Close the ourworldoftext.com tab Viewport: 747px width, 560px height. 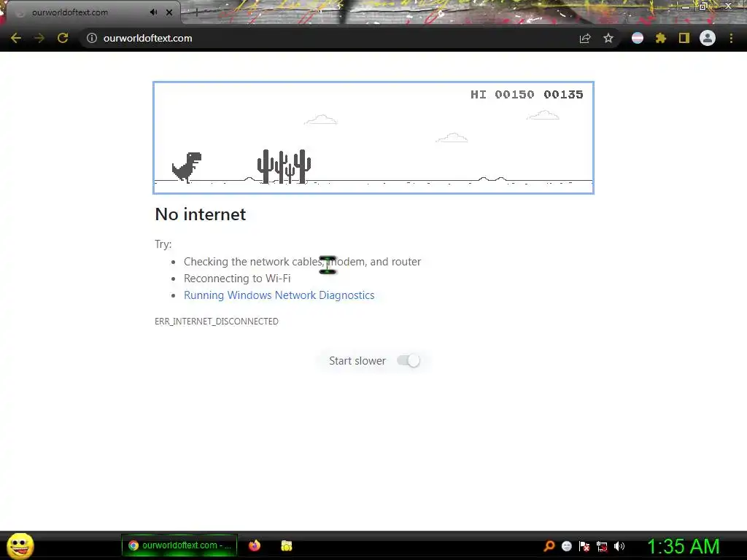click(x=169, y=12)
